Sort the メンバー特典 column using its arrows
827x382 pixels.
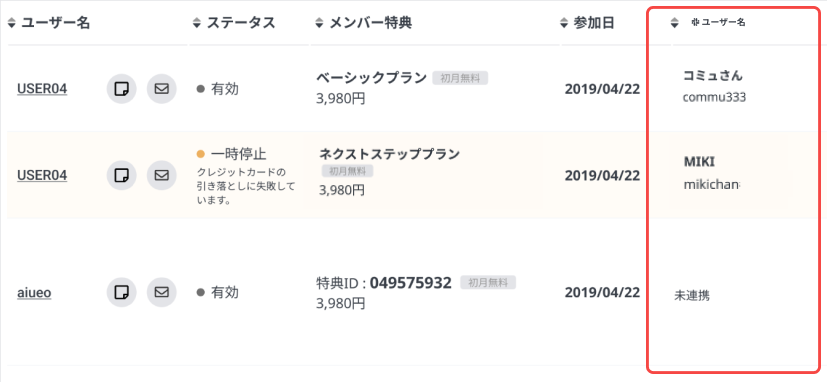(x=319, y=23)
